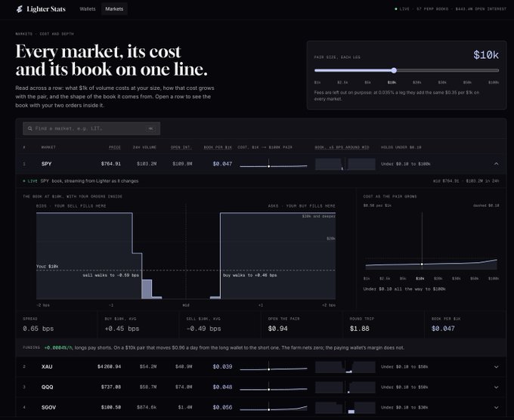Click QQQ book per $1k value $0.048

pyautogui.click(x=222, y=387)
